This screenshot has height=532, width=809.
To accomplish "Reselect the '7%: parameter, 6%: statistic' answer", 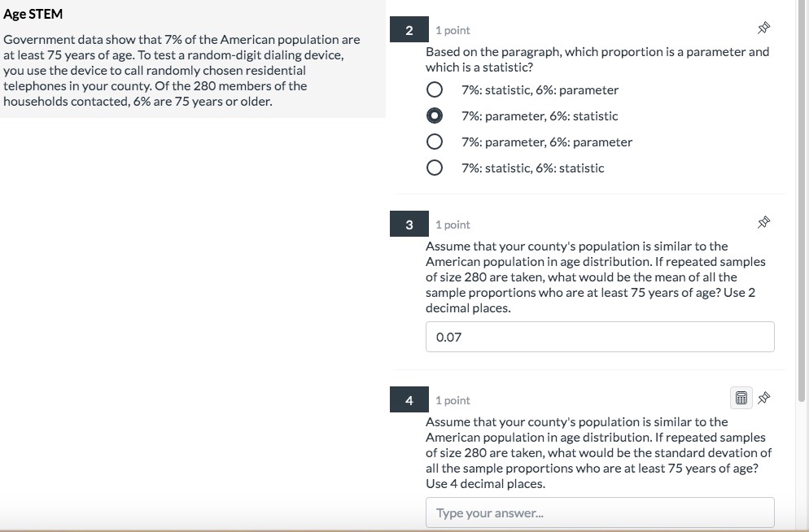I will point(435,116).
